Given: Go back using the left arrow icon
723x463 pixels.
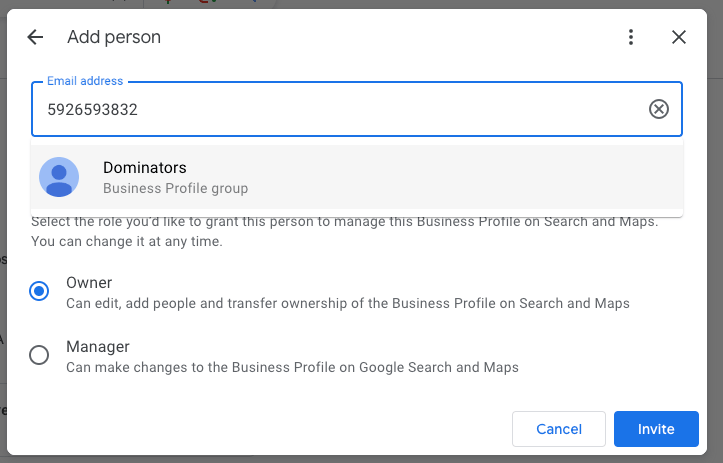Looking at the screenshot, I should coord(35,37).
